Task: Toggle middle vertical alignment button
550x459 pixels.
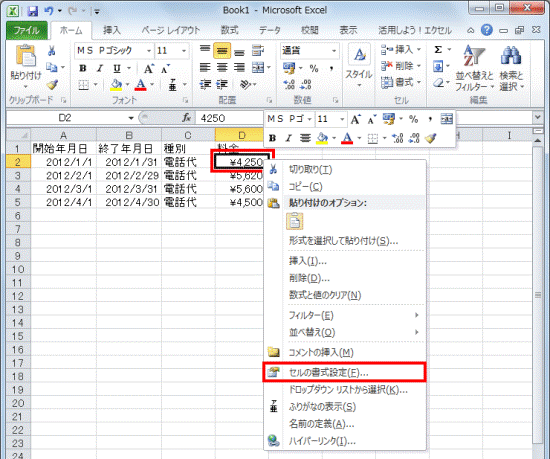Action: (x=222, y=51)
